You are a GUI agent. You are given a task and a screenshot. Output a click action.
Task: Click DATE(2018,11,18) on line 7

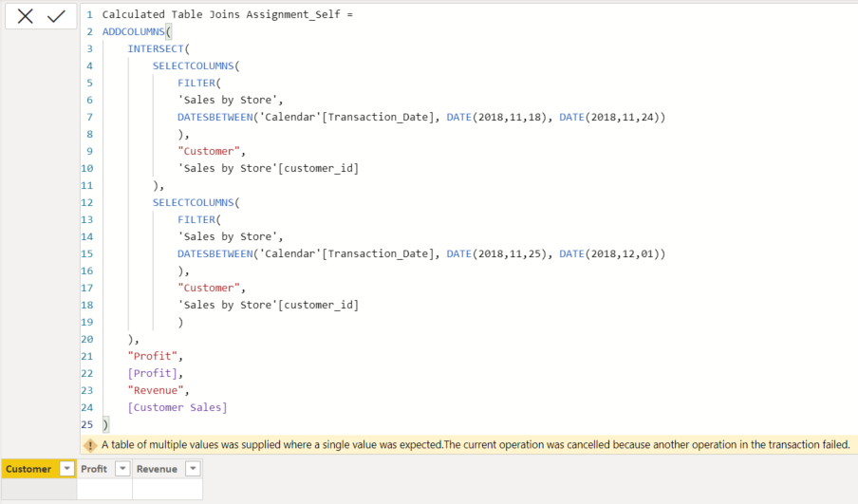(x=496, y=117)
